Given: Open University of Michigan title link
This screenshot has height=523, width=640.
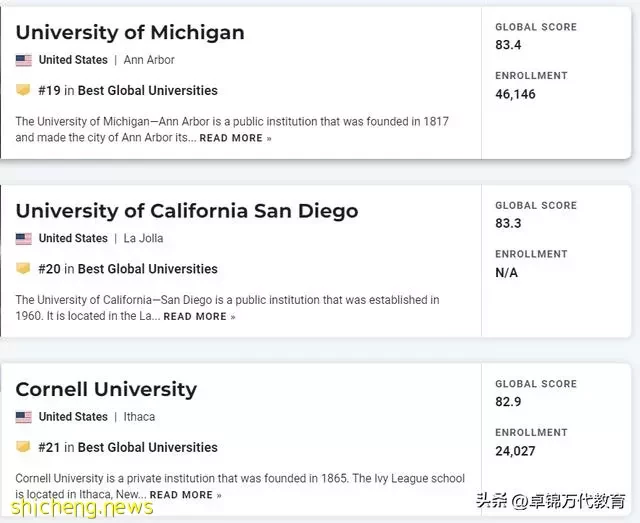Looking at the screenshot, I should [130, 33].
